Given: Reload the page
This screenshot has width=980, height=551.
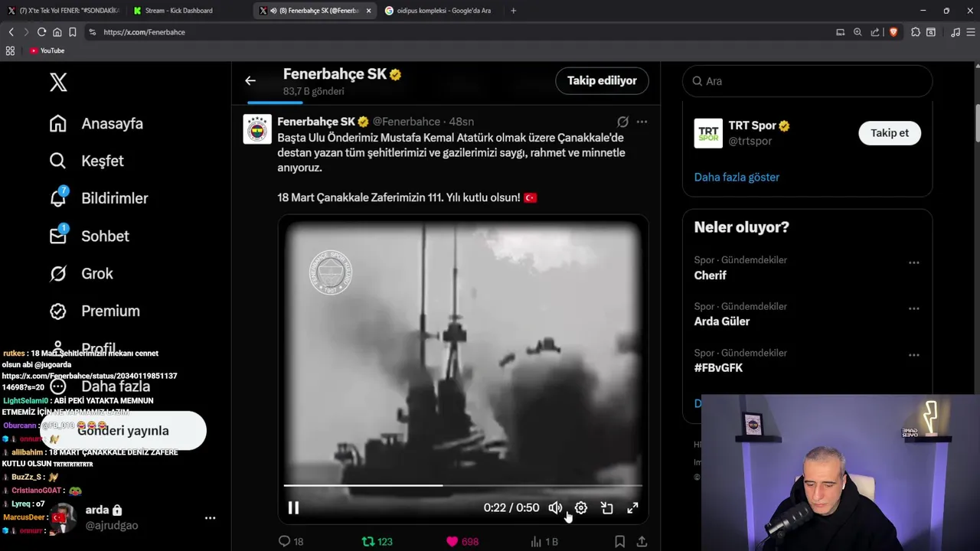Looking at the screenshot, I should tap(41, 32).
